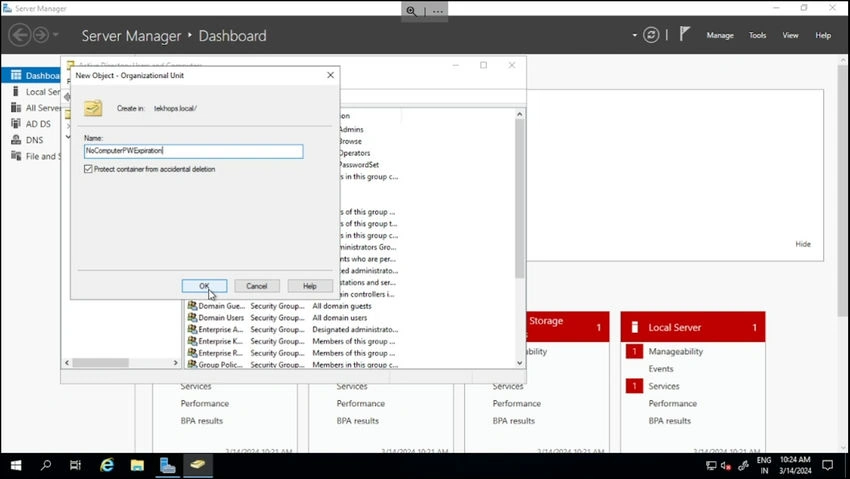The height and width of the screenshot is (479, 850).
Task: Click the Domain Guests group icon
Action: (192, 306)
